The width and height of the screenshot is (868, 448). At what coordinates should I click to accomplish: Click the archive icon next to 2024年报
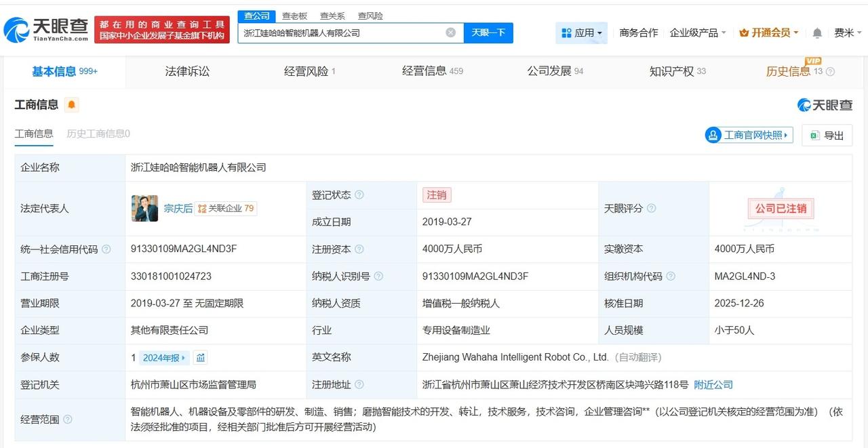199,357
